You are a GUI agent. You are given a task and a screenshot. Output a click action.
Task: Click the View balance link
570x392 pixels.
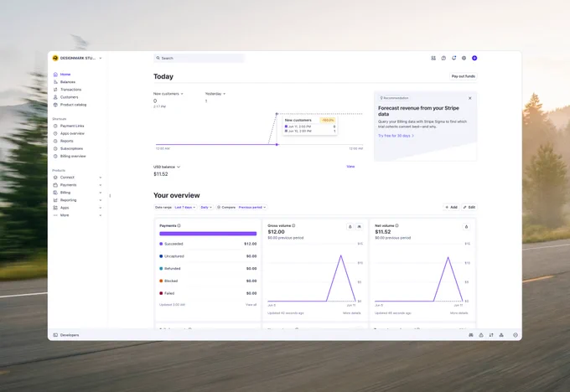click(350, 167)
